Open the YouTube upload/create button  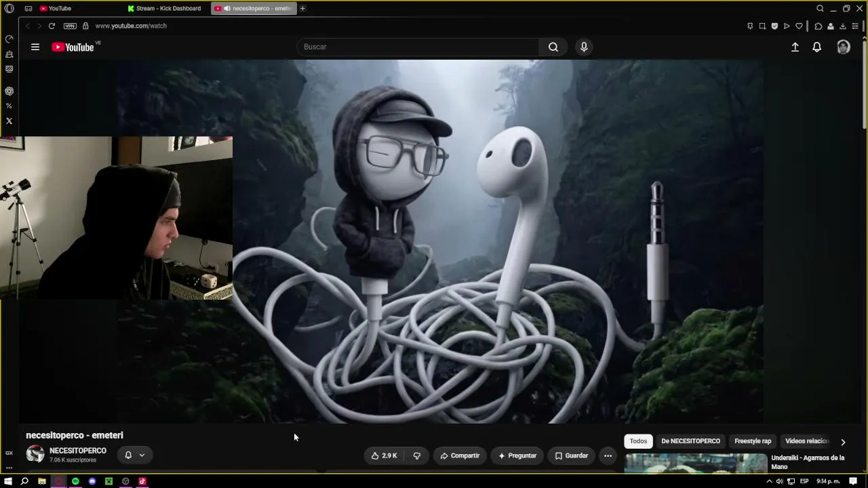coord(795,47)
